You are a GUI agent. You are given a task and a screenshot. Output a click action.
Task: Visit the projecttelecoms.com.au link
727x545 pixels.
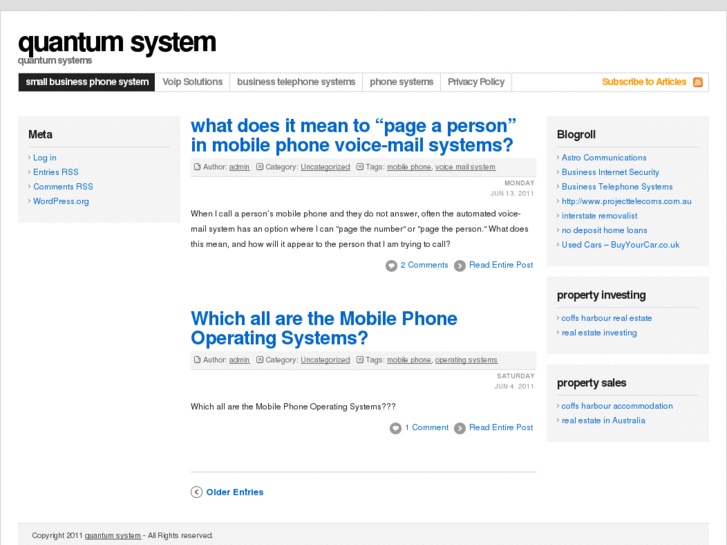point(626,201)
